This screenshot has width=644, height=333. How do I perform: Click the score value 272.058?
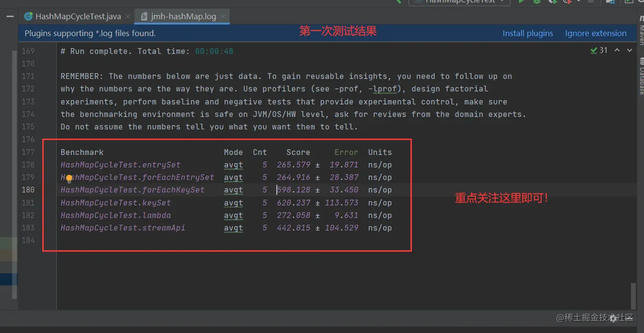point(294,215)
